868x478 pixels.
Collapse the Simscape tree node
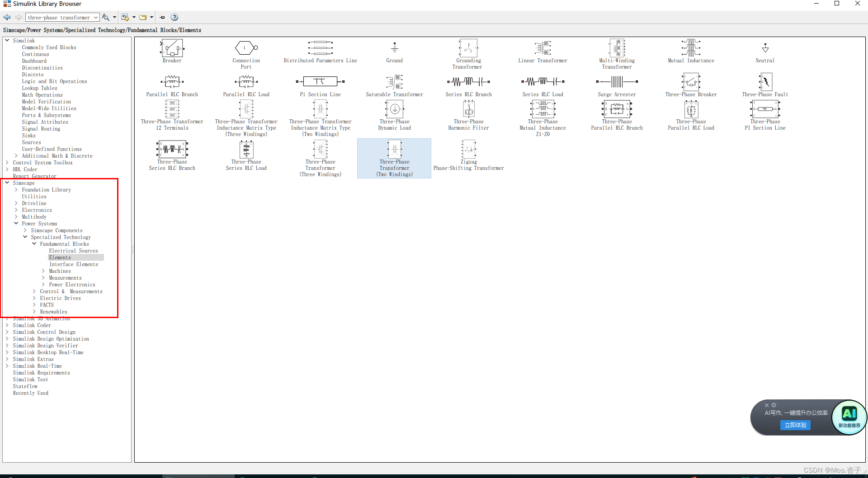click(x=7, y=183)
